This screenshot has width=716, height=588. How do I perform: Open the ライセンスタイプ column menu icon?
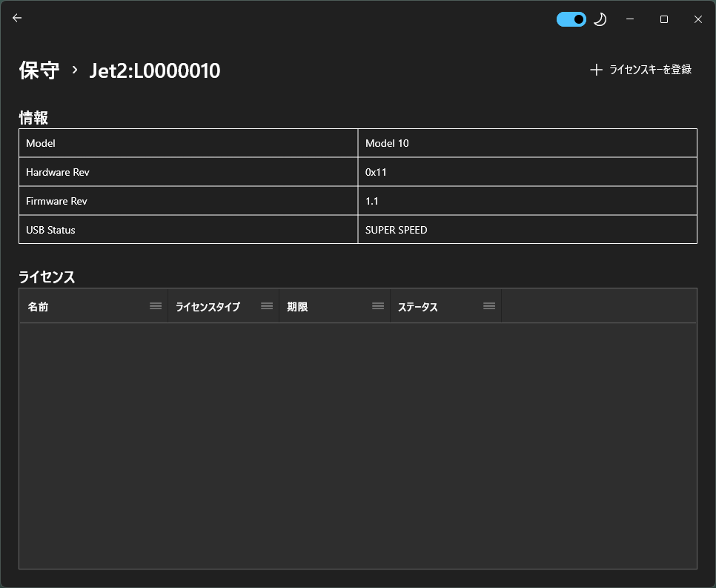267,306
